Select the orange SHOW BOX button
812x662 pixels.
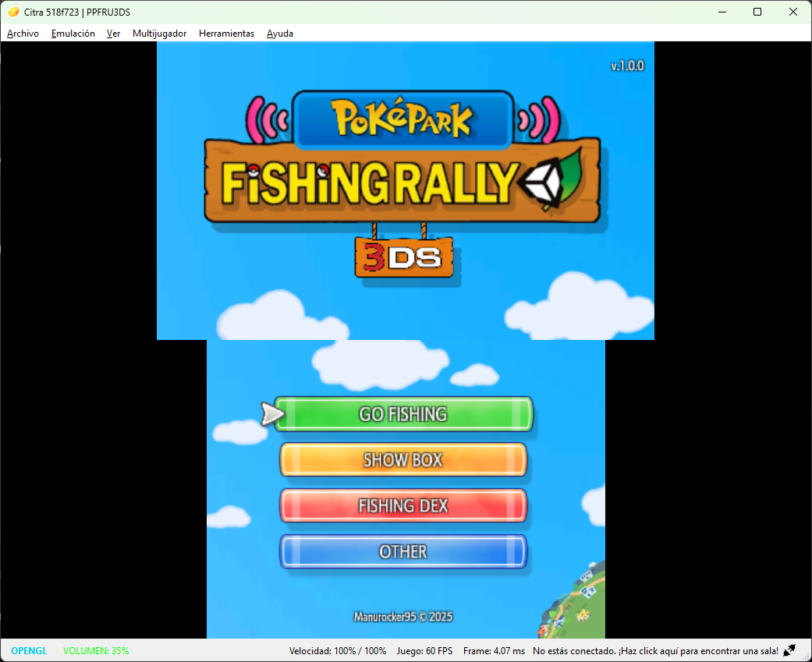403,460
